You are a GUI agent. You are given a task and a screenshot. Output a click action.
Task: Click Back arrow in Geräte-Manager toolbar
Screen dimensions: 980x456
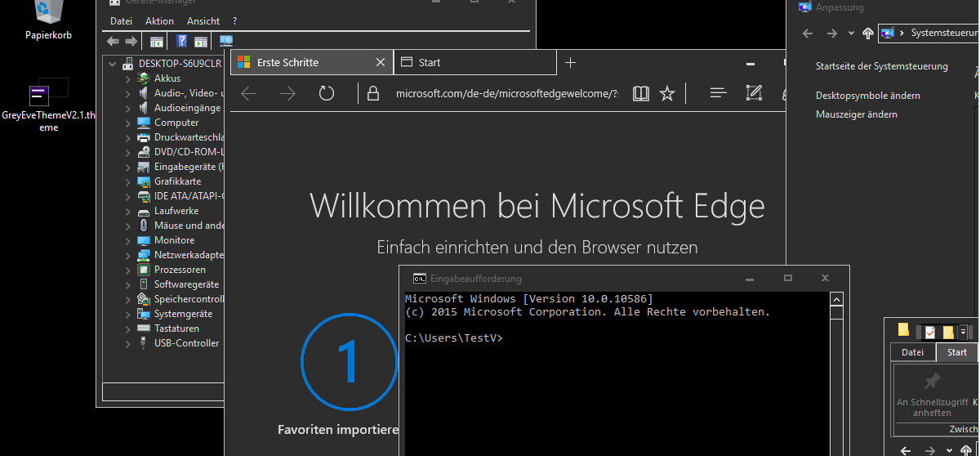pos(113,41)
